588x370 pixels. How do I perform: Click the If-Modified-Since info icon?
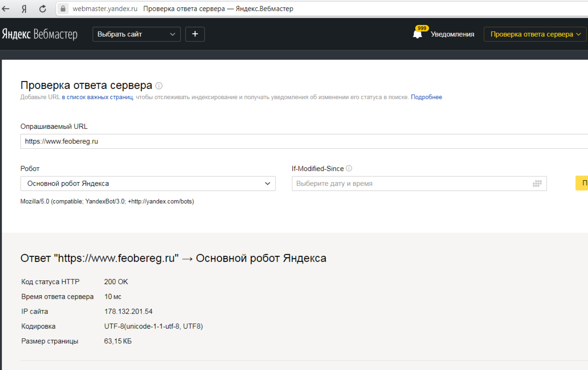click(x=349, y=168)
